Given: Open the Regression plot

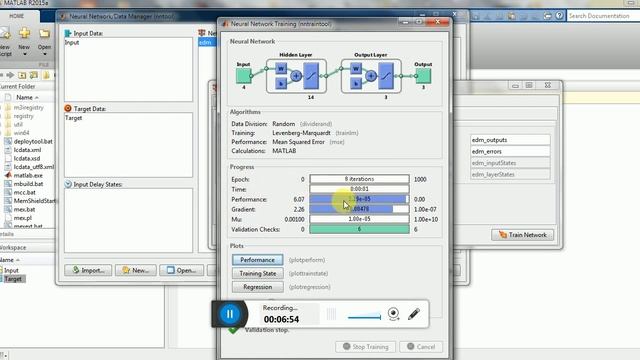Looking at the screenshot, I should (258, 287).
